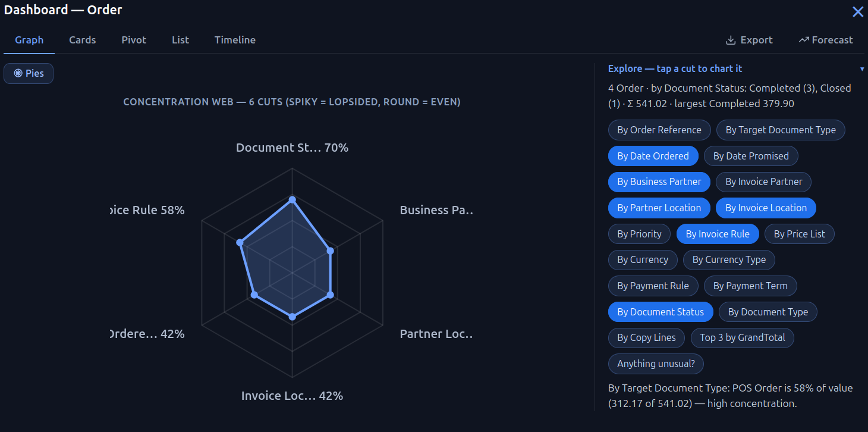Switch to the Graph tab
Screen dimensions: 868x432
[x=29, y=40]
